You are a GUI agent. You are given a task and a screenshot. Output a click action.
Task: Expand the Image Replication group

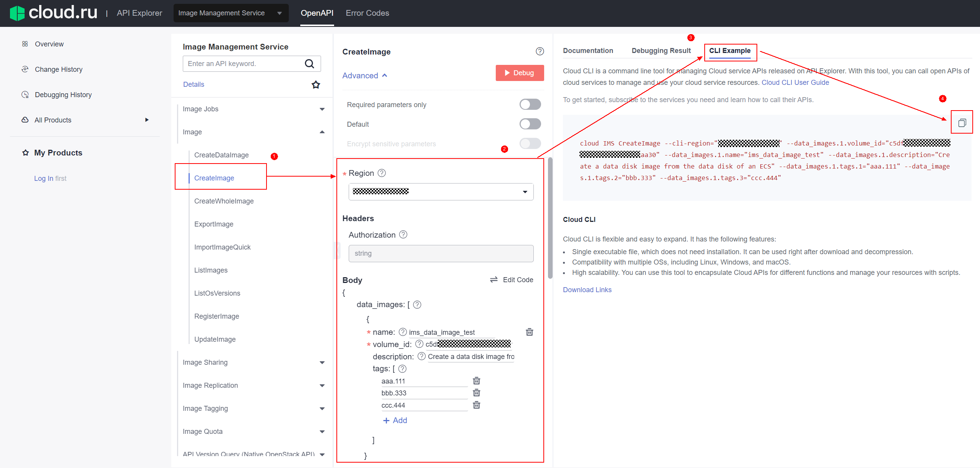tap(322, 385)
